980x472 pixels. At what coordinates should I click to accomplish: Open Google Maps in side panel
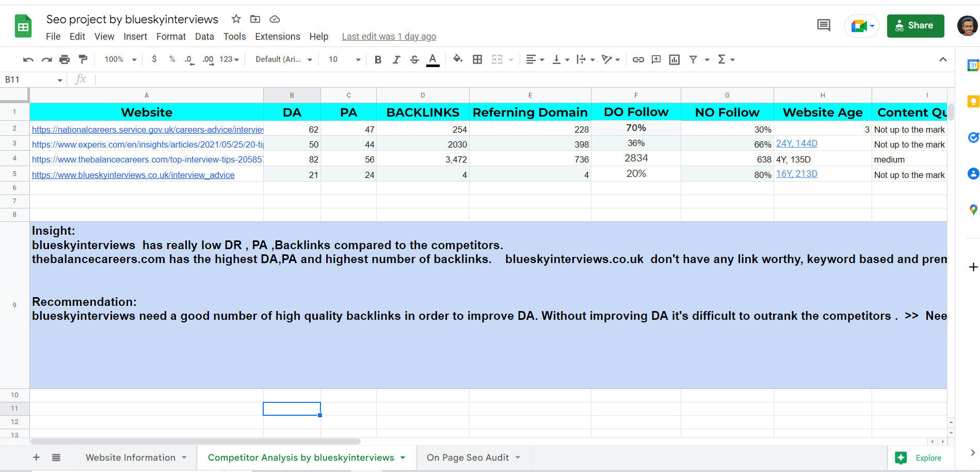(x=973, y=209)
